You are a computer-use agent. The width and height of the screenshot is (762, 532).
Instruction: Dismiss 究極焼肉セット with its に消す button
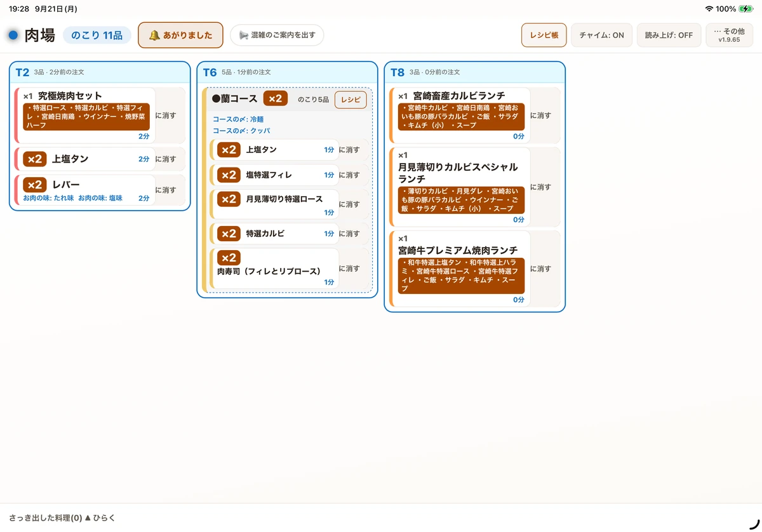(x=170, y=116)
